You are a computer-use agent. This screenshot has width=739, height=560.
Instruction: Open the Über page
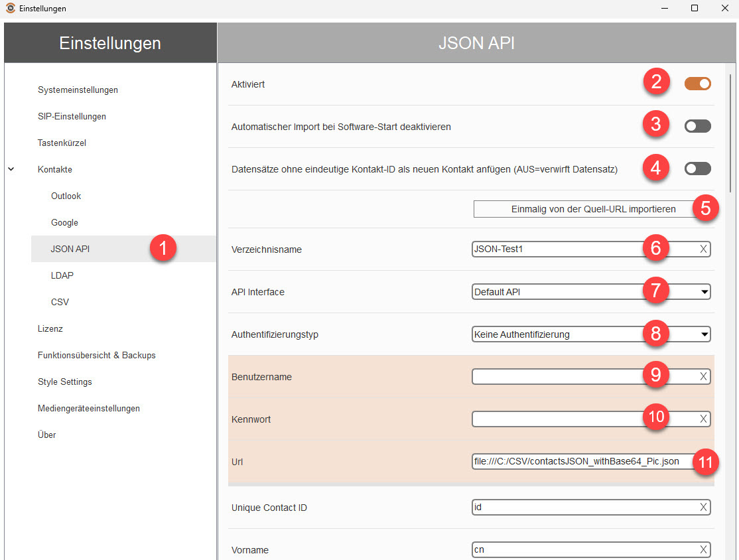[46, 435]
